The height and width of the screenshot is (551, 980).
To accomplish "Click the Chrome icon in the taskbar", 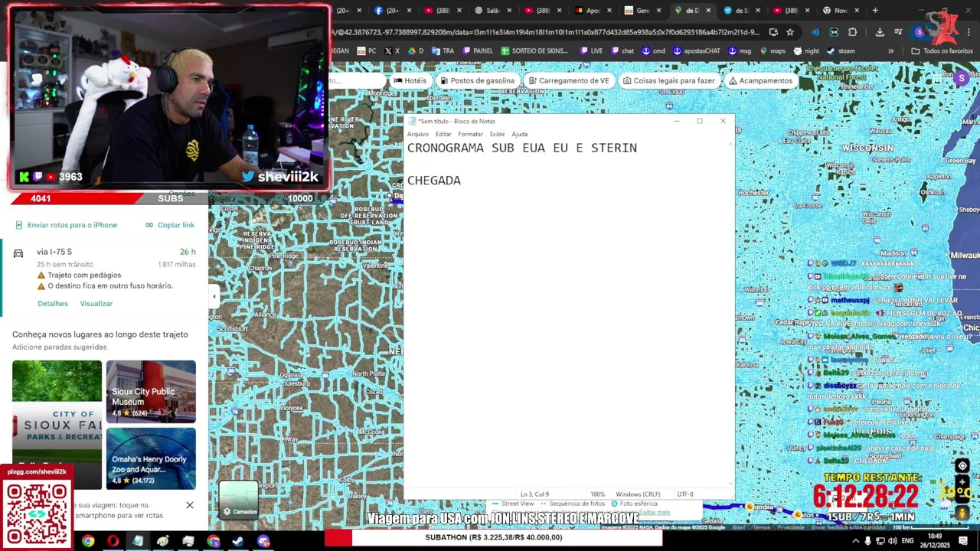I will pyautogui.click(x=88, y=541).
